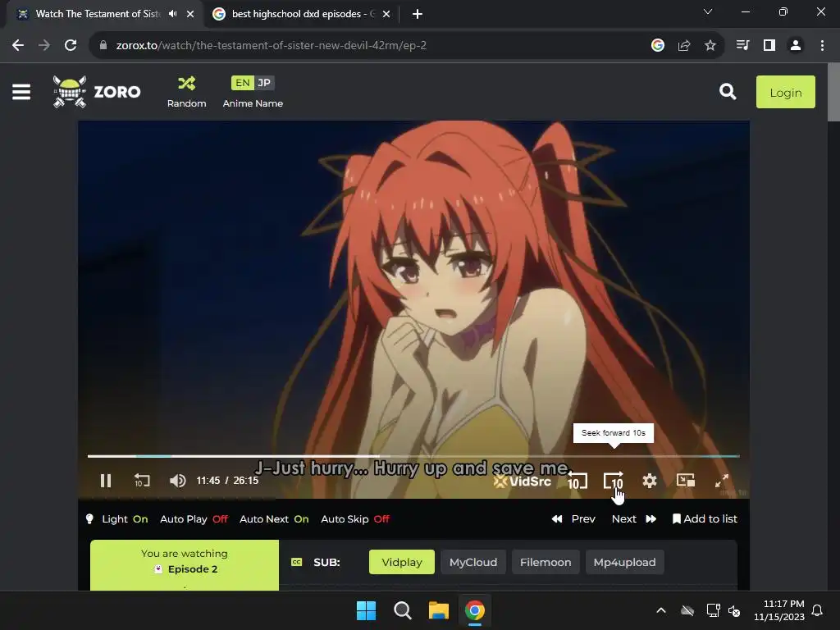Image resolution: width=840 pixels, height=630 pixels.
Task: Open File Explorer from taskbar
Action: click(x=438, y=610)
